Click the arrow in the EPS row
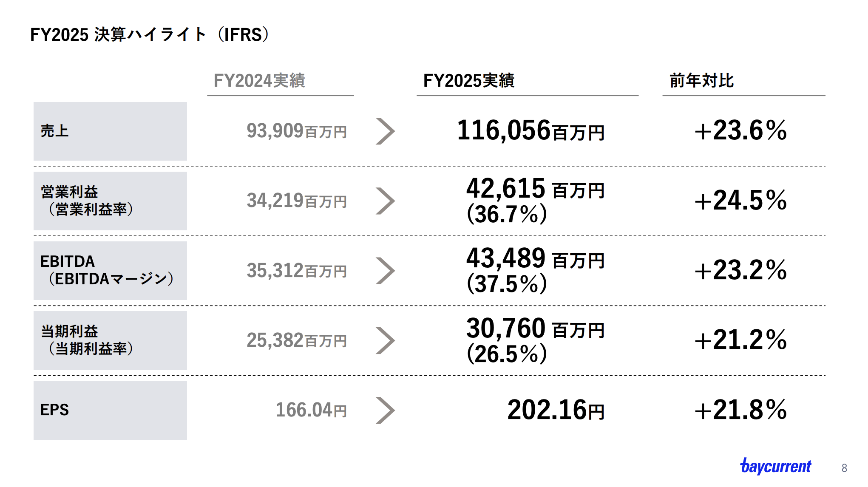 [x=385, y=411]
